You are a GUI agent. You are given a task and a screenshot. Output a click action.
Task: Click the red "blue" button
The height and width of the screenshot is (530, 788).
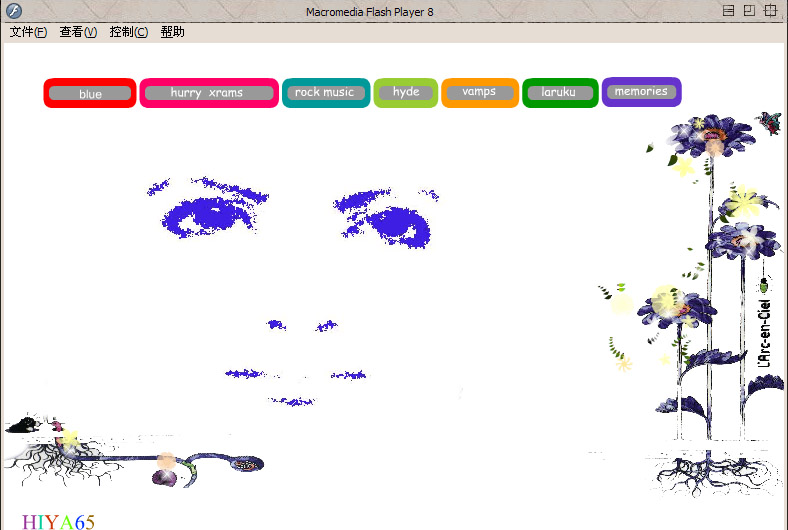(x=90, y=93)
